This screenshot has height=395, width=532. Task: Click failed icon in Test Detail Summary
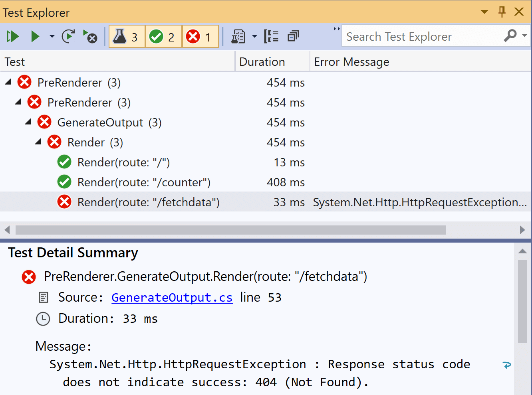coord(29,276)
